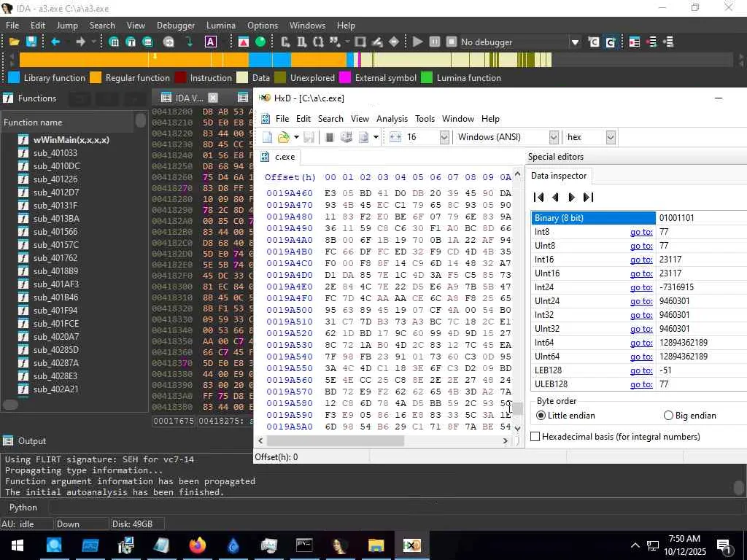747x560 pixels.
Task: Click HxD horizontal scrollbar thumb
Action: pyautogui.click(x=336, y=441)
